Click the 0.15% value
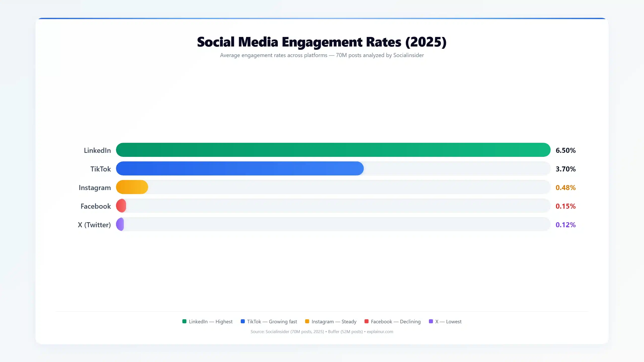 [566, 206]
